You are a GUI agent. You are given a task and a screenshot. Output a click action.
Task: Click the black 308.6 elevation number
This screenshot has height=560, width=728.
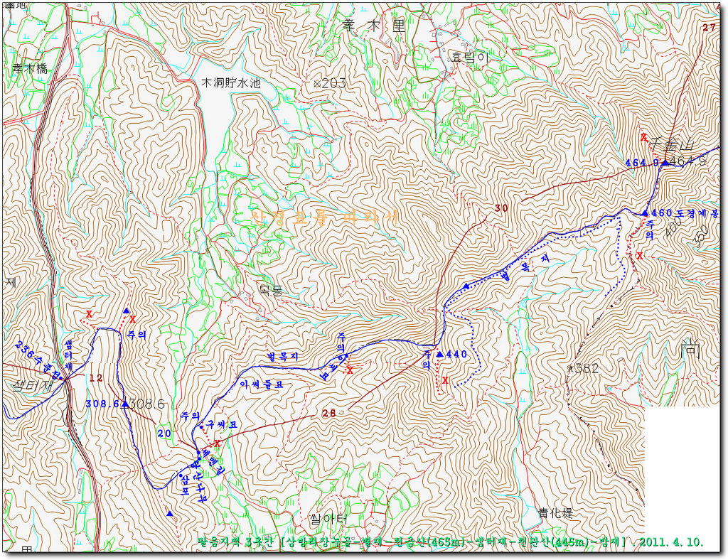(146, 404)
